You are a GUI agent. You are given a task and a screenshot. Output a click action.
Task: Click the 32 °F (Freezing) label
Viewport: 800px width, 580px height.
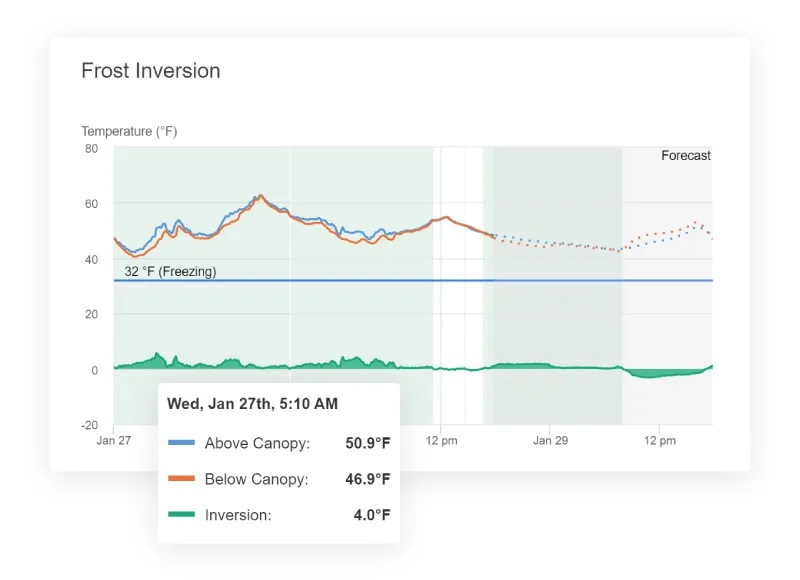(170, 271)
